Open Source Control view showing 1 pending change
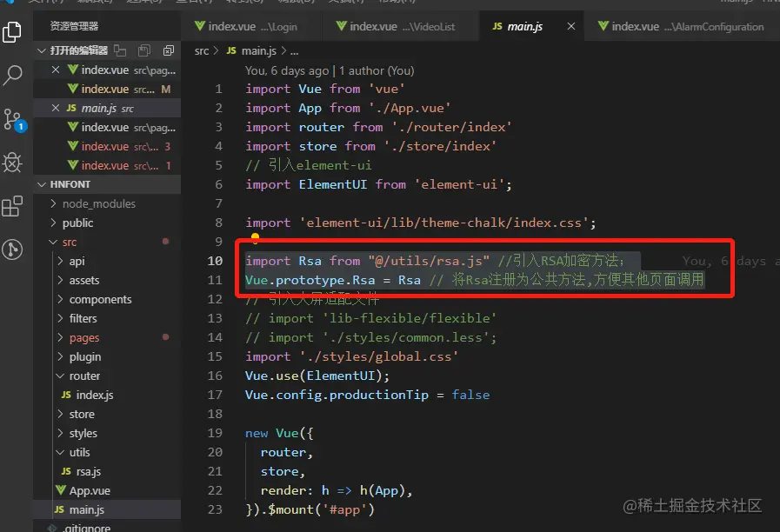The width and height of the screenshot is (780, 532). click(x=12, y=119)
